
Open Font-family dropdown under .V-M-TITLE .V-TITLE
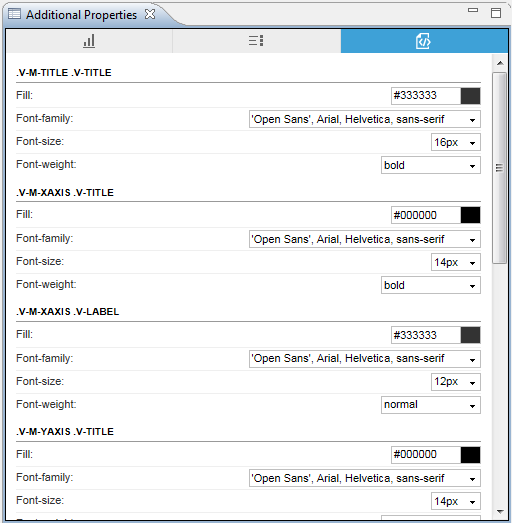pyautogui.click(x=365, y=119)
